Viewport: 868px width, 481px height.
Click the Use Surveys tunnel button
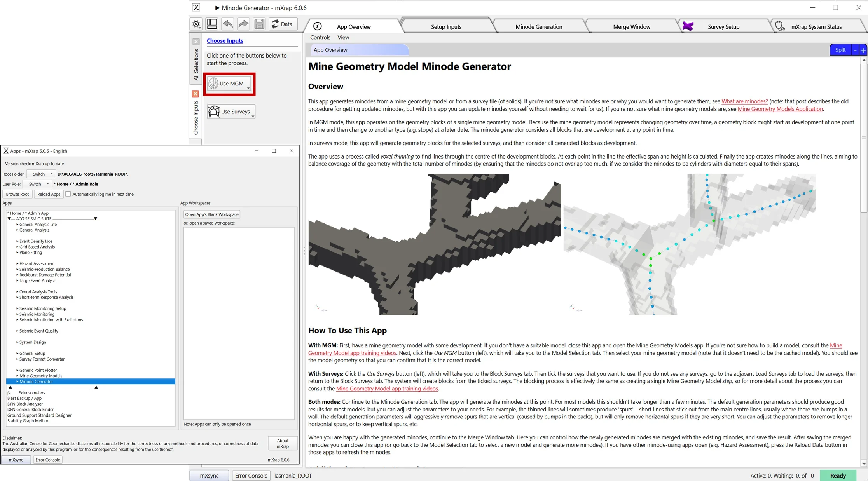pos(231,112)
